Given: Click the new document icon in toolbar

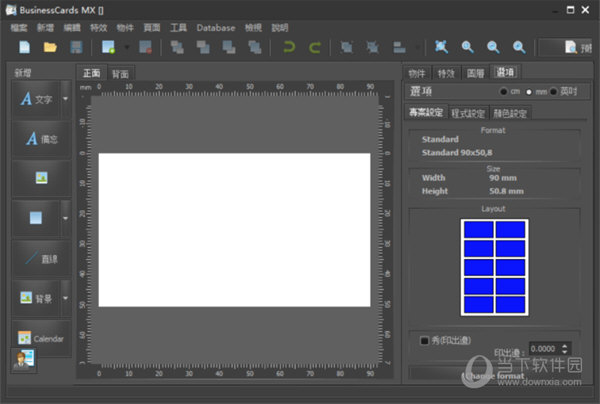Looking at the screenshot, I should pos(23,47).
